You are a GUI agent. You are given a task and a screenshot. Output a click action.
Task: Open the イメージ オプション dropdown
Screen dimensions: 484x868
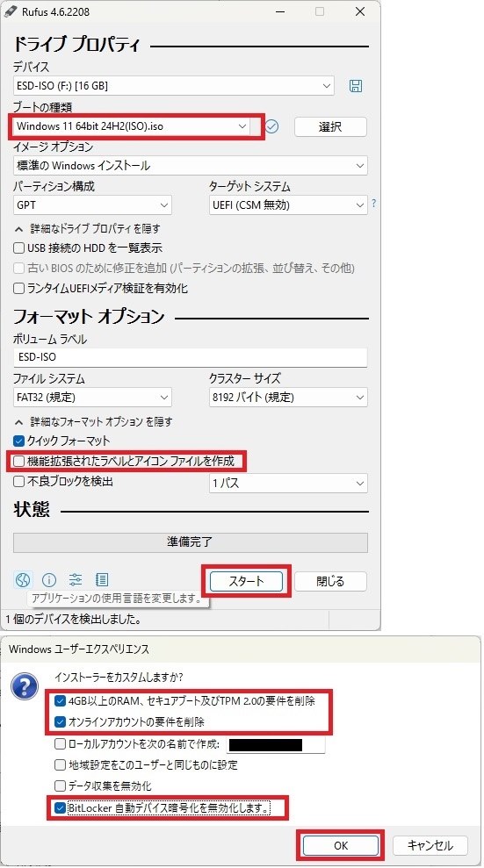pyautogui.click(x=190, y=166)
